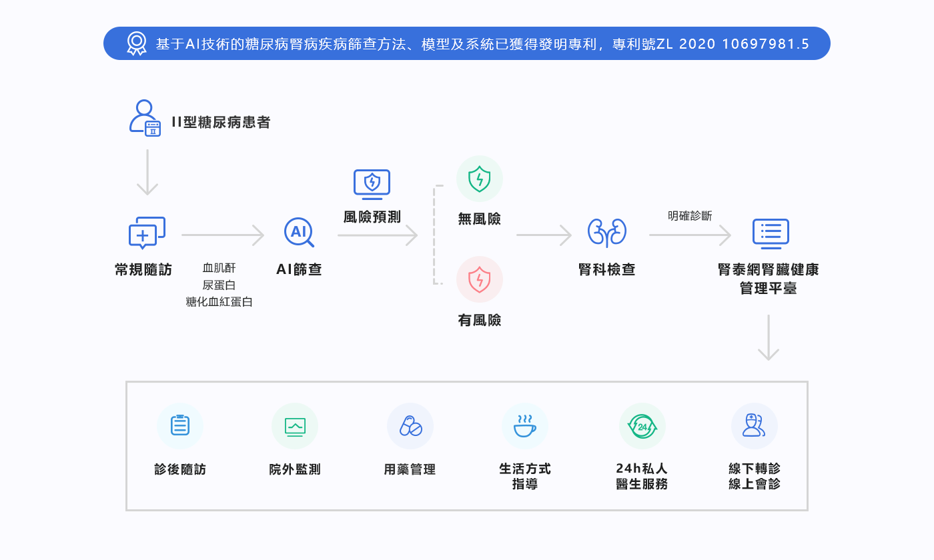The height and width of the screenshot is (560, 934).
Task: Click the II型糖尿病患者 heading text
Action: (221, 123)
